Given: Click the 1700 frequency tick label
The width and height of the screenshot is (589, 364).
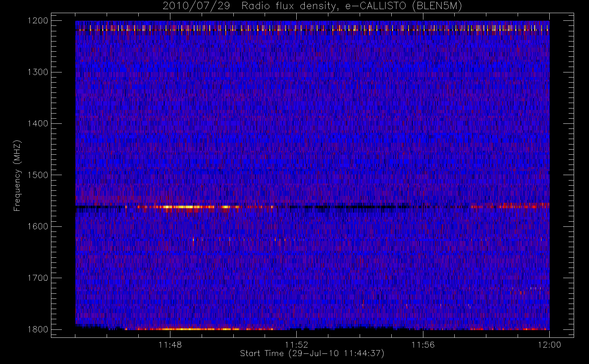Looking at the screenshot, I should tap(38, 278).
